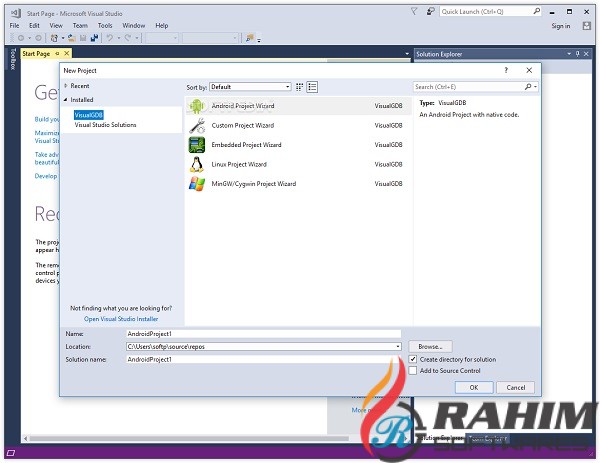Viewport: 600px width, 463px height.
Task: Pin the Start Page tab
Action: click(57, 54)
